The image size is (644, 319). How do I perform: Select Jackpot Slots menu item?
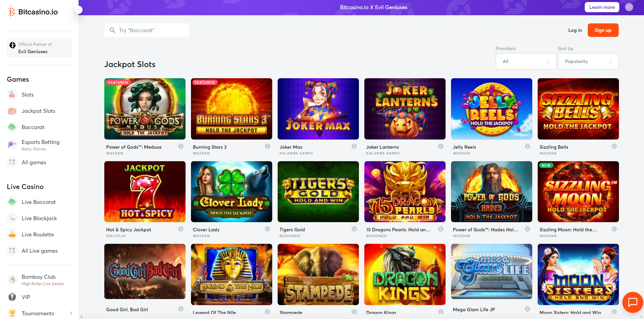point(38,111)
